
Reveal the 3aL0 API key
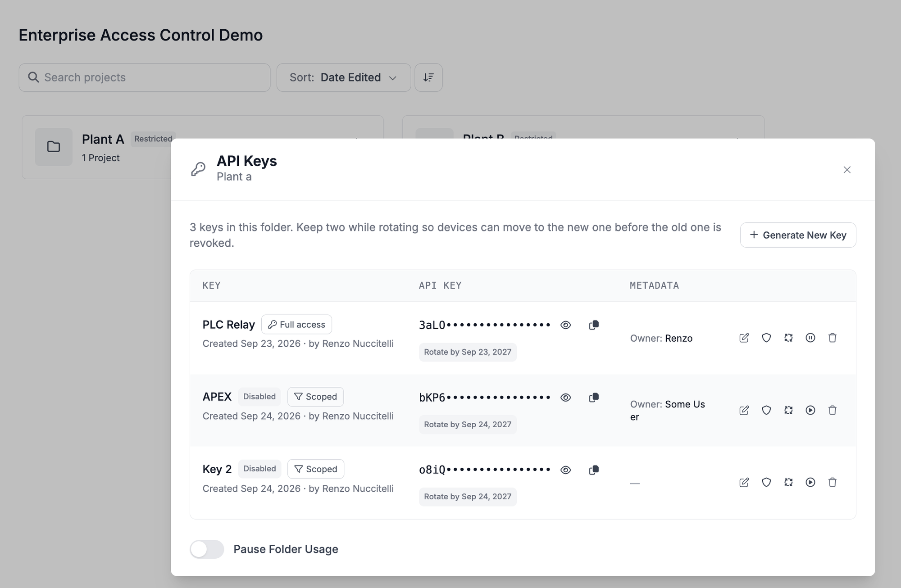coord(566,325)
